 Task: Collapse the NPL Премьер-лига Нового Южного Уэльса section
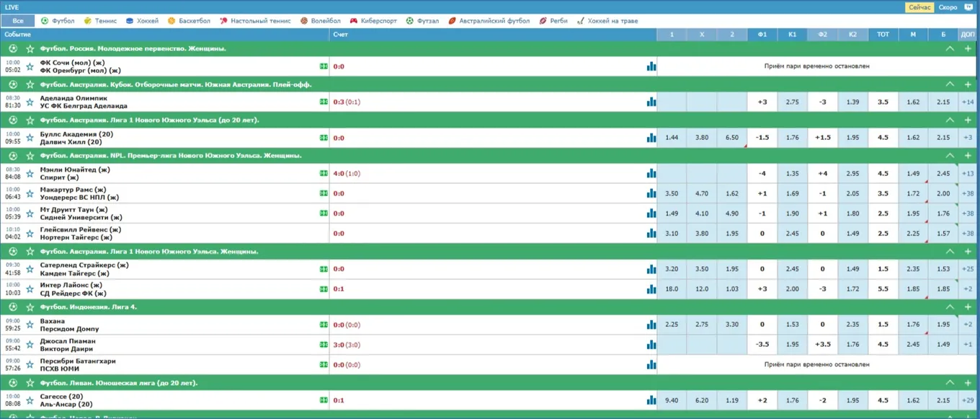(950, 155)
